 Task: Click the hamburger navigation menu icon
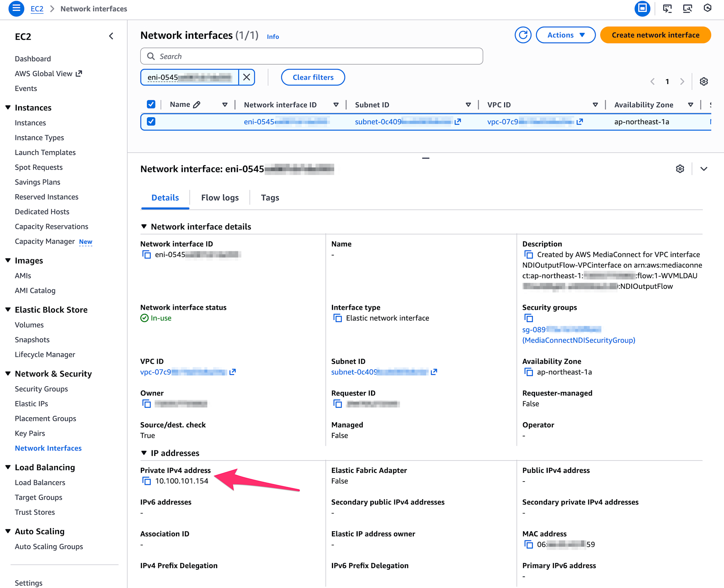(x=16, y=8)
